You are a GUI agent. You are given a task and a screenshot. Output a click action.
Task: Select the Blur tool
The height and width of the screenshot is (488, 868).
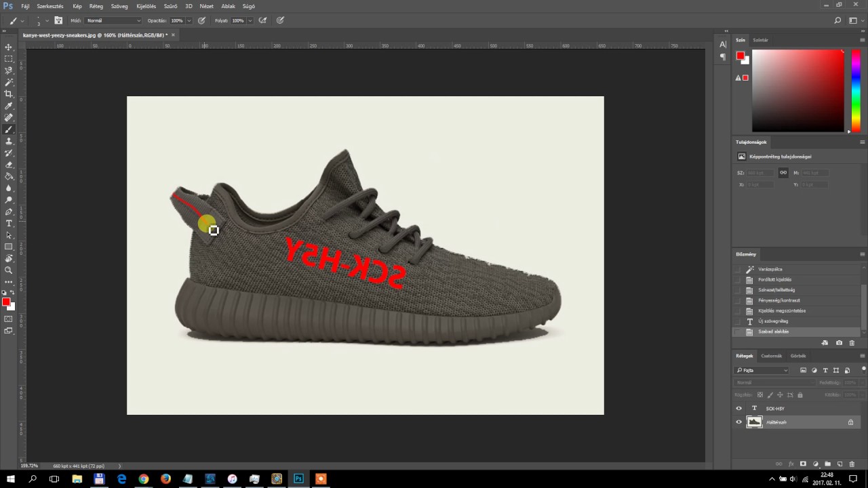click(9, 188)
